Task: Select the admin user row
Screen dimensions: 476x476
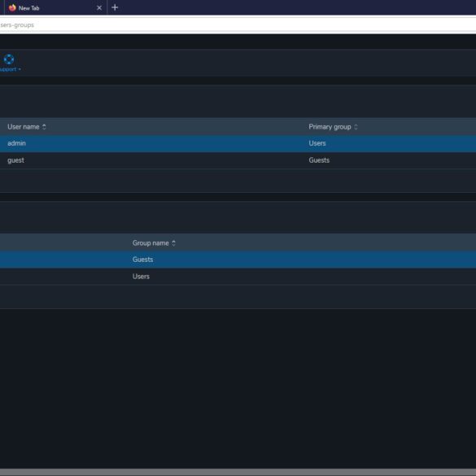Action: [238, 143]
